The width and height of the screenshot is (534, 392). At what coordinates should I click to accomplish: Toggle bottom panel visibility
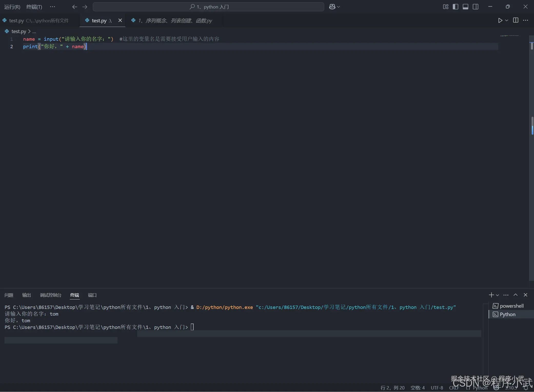pos(465,7)
